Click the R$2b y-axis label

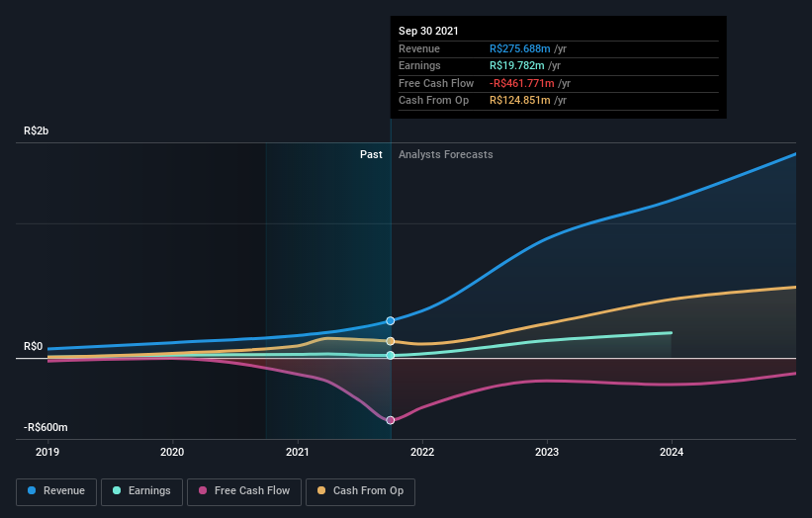coord(37,130)
